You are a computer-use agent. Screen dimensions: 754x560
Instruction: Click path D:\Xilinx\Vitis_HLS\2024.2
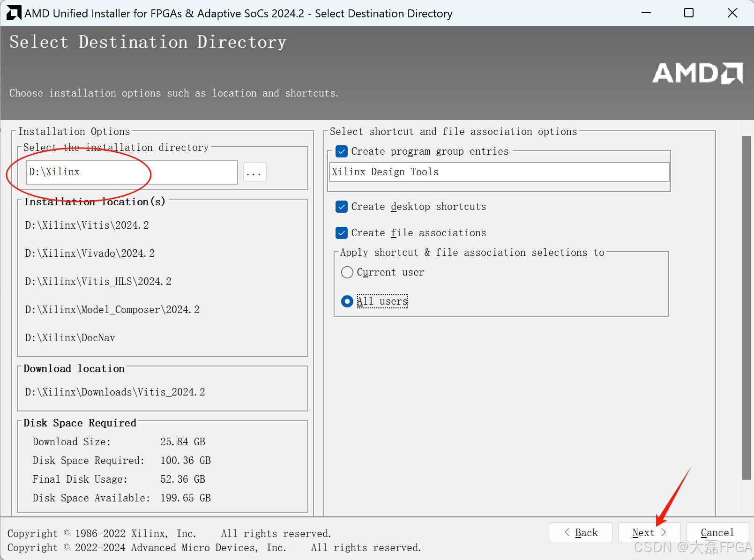98,282
